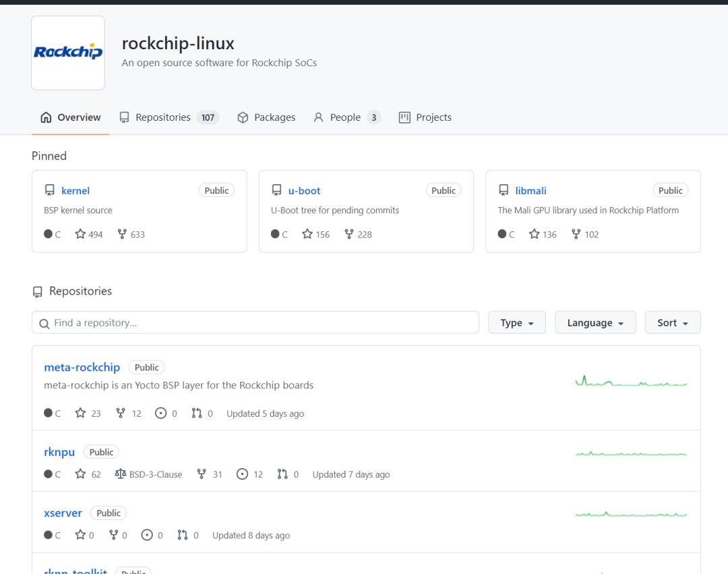Open the Packages tab
Screen dimensions: 728x574
coord(266,117)
